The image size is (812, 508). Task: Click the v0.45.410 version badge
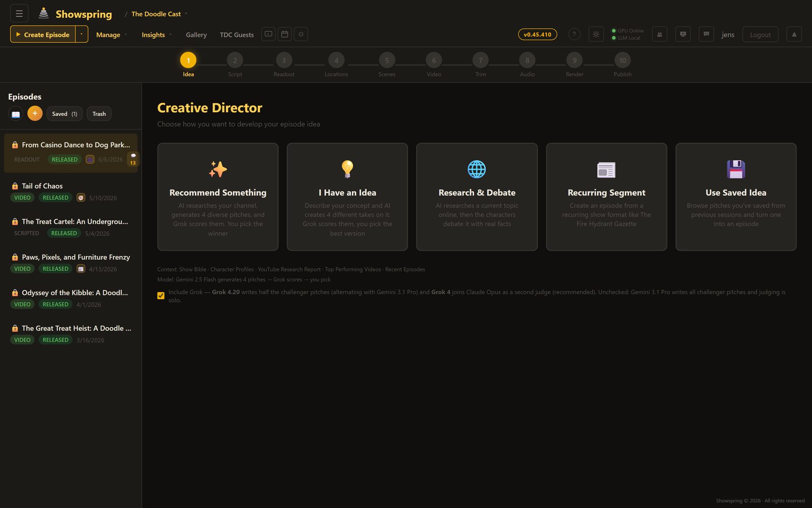pyautogui.click(x=537, y=35)
